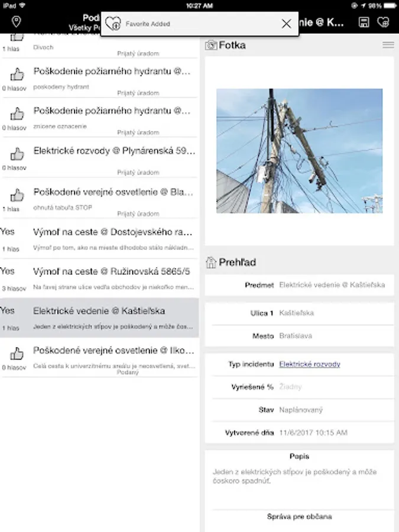This screenshot has height=532, width=399.
Task: Tap the add-to-favorites heart icon
Action: click(x=383, y=22)
